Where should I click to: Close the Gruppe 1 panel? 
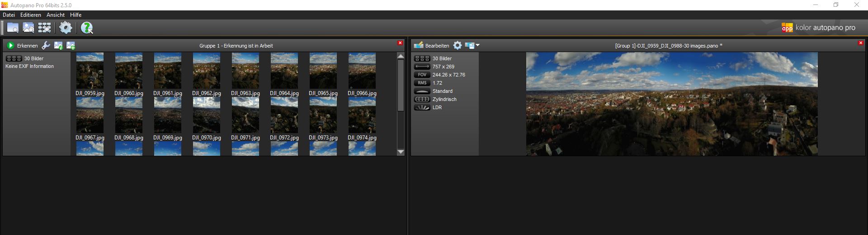tap(400, 43)
